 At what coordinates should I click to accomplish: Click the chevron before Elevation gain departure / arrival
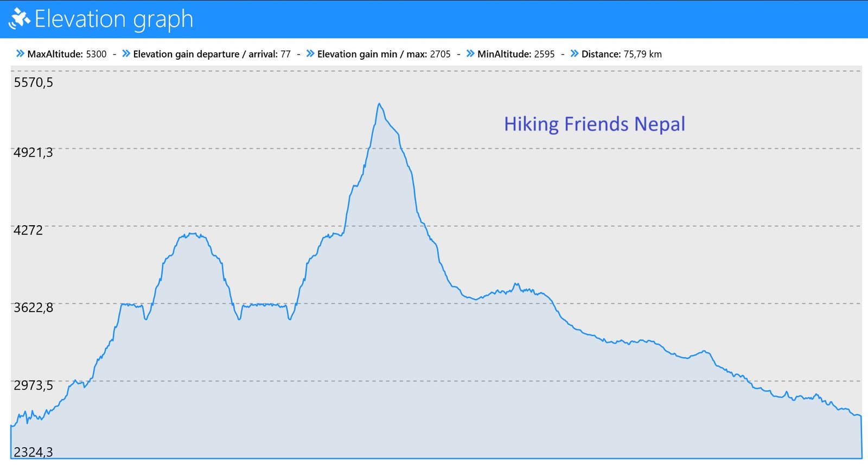pos(126,54)
